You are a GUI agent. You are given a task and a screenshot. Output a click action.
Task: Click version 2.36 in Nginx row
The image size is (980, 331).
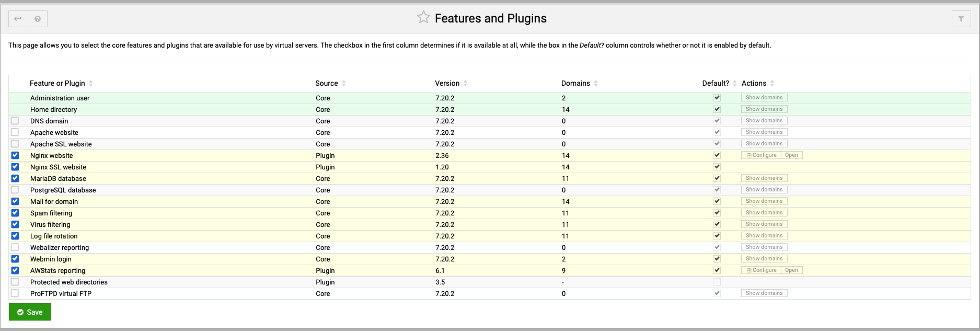(x=442, y=155)
